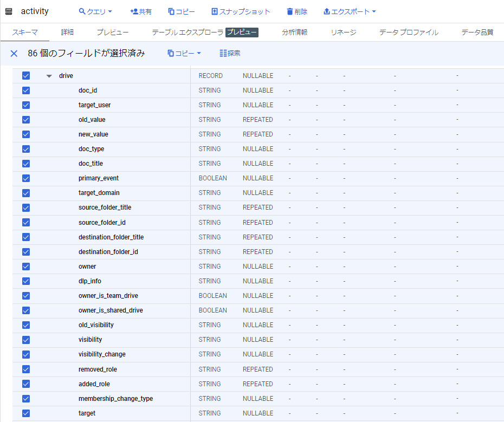Open the データ プロファイル tab

[x=409, y=33]
